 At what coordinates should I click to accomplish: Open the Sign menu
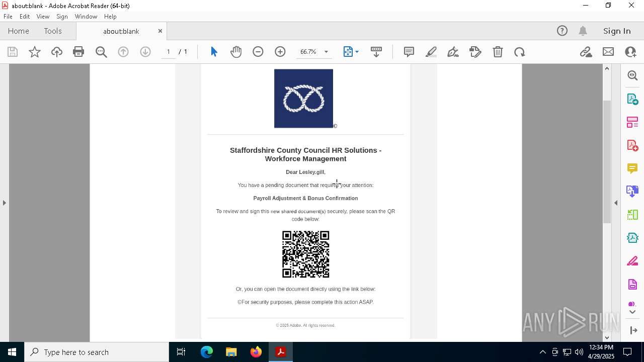pyautogui.click(x=62, y=17)
